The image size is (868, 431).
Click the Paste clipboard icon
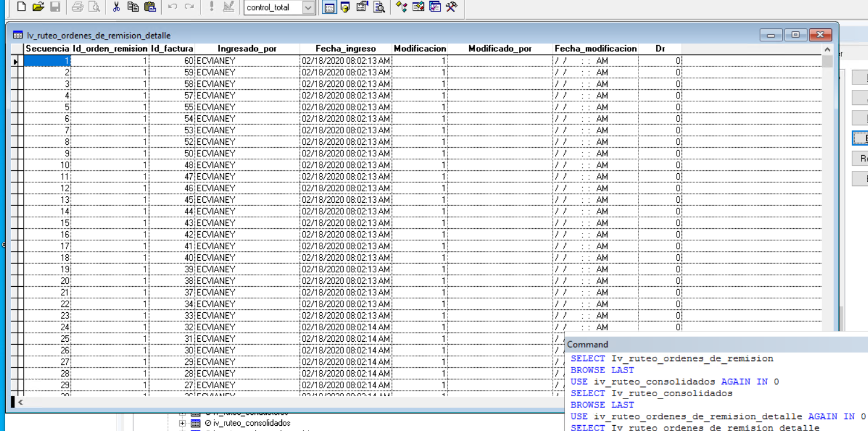tap(150, 7)
